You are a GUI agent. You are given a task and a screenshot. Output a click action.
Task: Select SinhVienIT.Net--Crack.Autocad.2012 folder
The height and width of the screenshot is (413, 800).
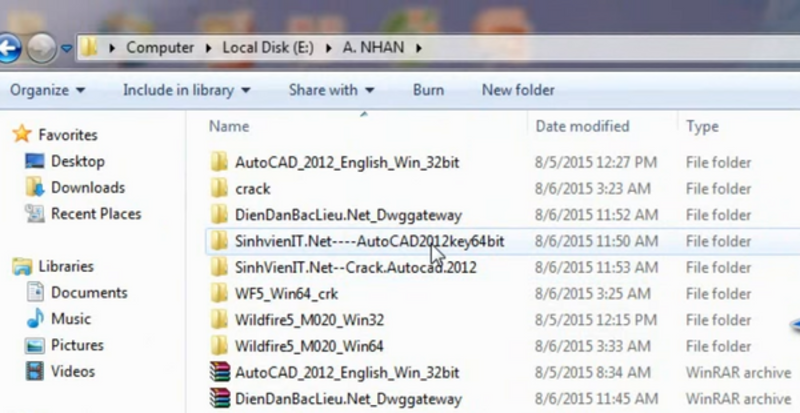[x=356, y=267]
